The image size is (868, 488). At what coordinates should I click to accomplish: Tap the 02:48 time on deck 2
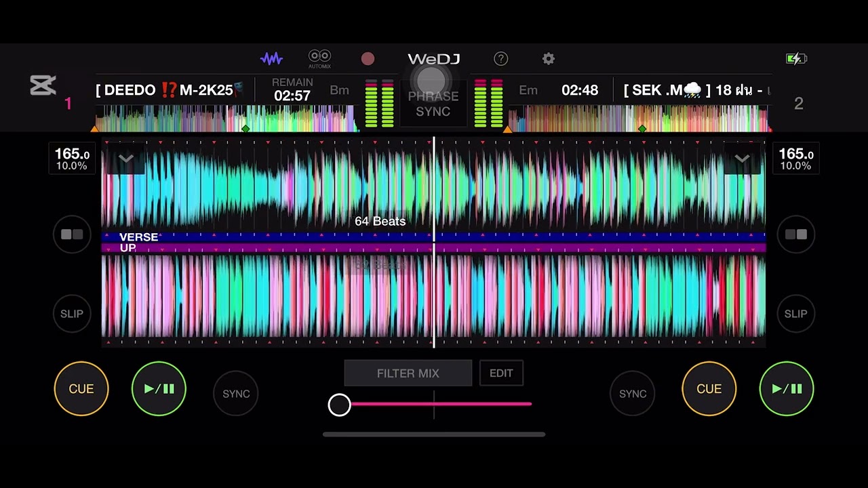tap(580, 90)
